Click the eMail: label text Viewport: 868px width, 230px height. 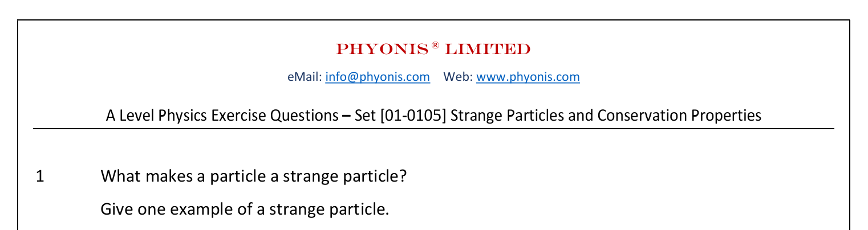click(x=305, y=77)
